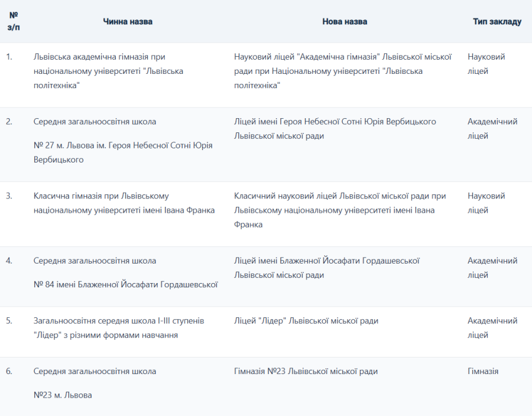Image resolution: width=532 pixels, height=416 pixels.
Task: Click the row number 5 cell
Action: (9, 321)
